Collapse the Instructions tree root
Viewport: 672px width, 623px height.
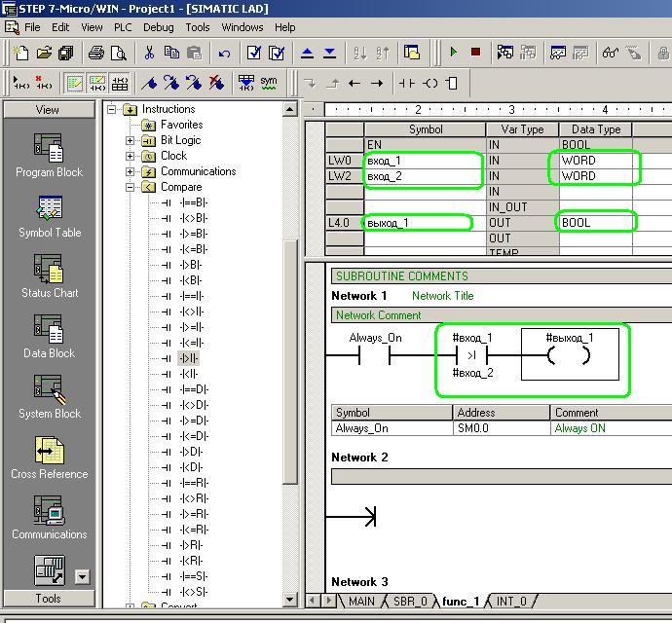point(111,110)
